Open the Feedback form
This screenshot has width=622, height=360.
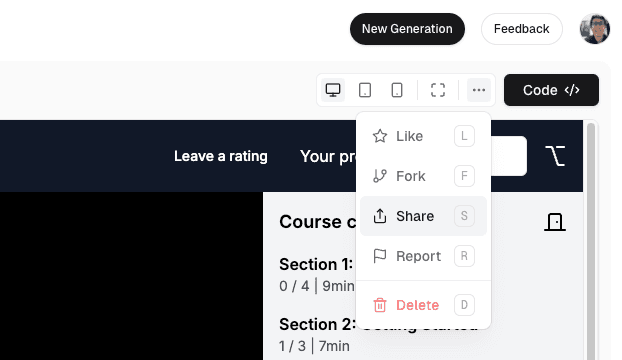coord(522,29)
